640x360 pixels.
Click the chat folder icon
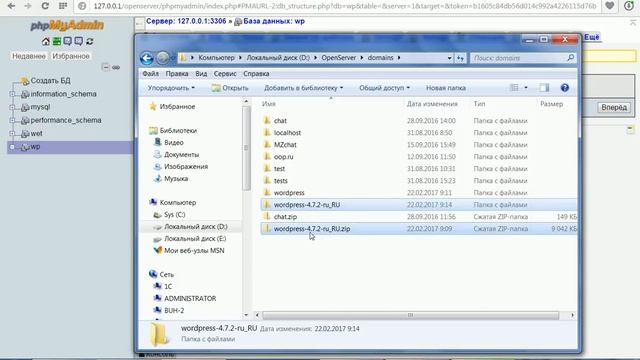pos(267,120)
